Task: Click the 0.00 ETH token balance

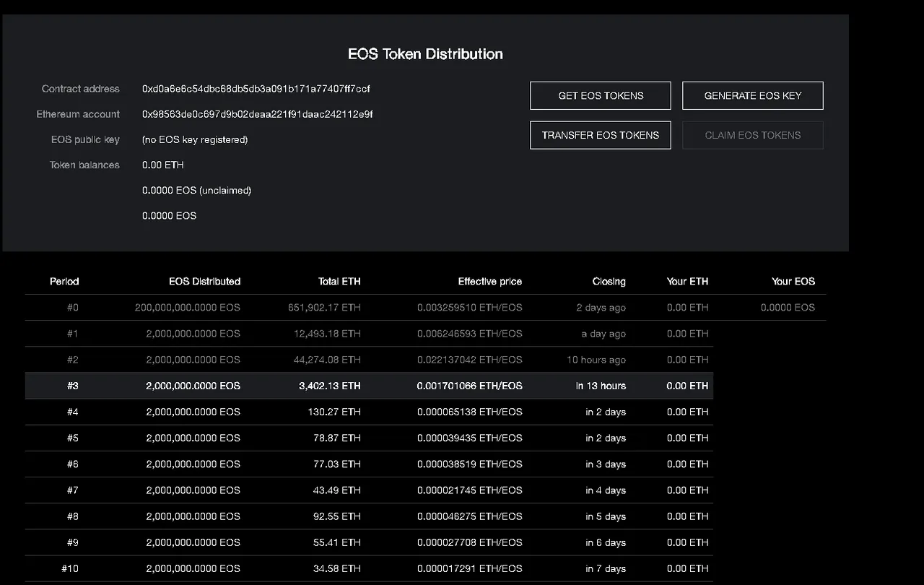Action: coord(163,165)
